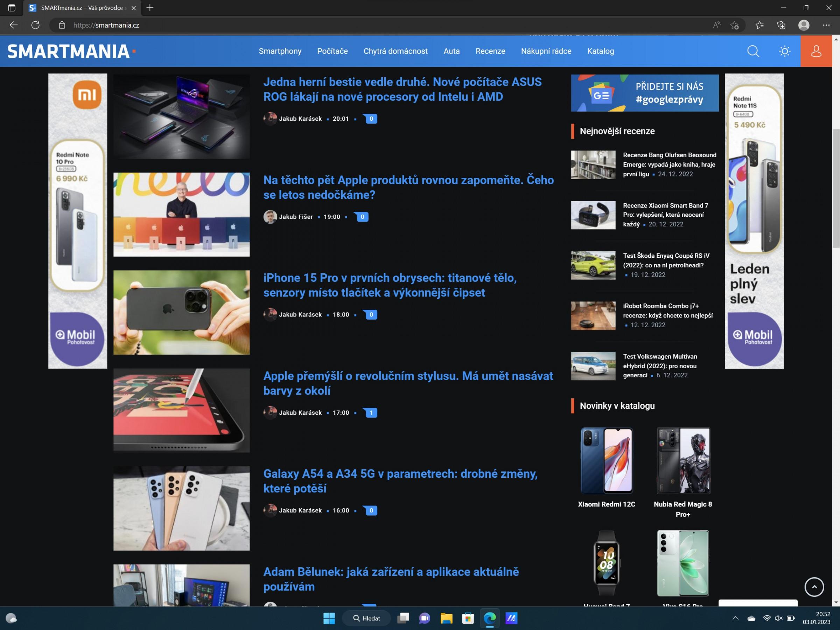Open Xiaomi Redmi 12C catalog item
This screenshot has height=630, width=840.
pos(607,468)
